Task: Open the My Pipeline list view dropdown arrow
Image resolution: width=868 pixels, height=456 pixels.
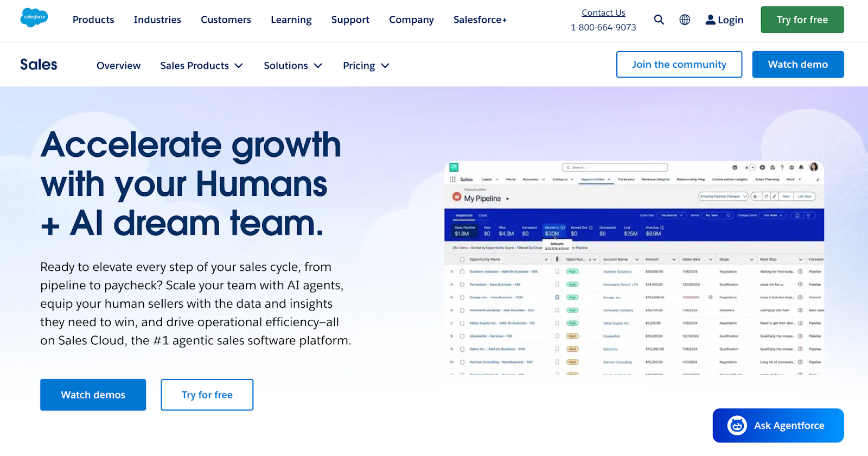Action: (507, 199)
